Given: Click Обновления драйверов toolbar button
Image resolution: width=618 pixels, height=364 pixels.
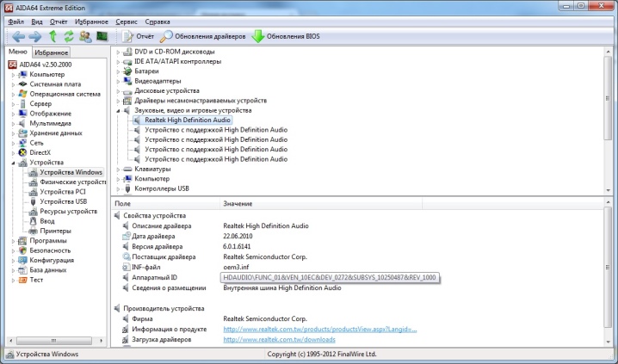Looking at the screenshot, I should tap(202, 37).
